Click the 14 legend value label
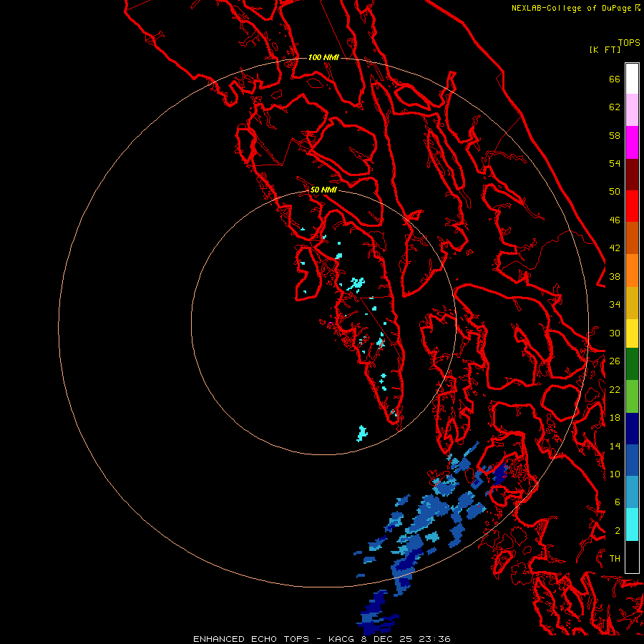This screenshot has height=644, width=644. pyautogui.click(x=615, y=446)
